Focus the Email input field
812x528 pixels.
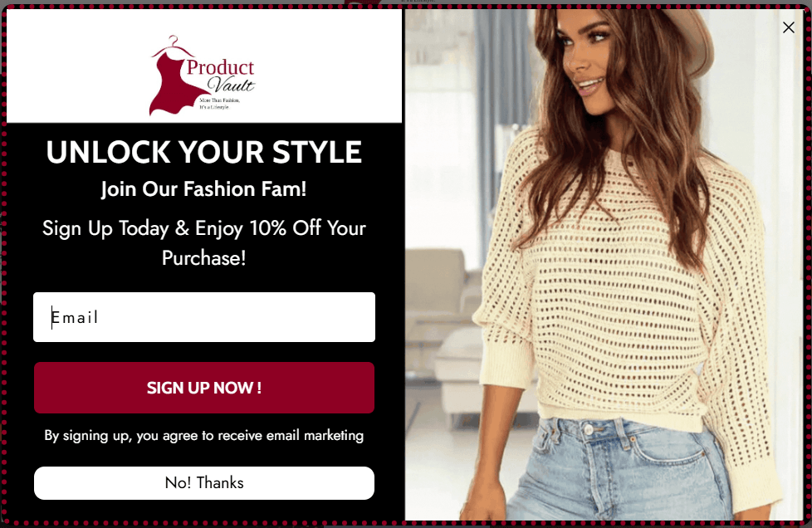point(204,317)
